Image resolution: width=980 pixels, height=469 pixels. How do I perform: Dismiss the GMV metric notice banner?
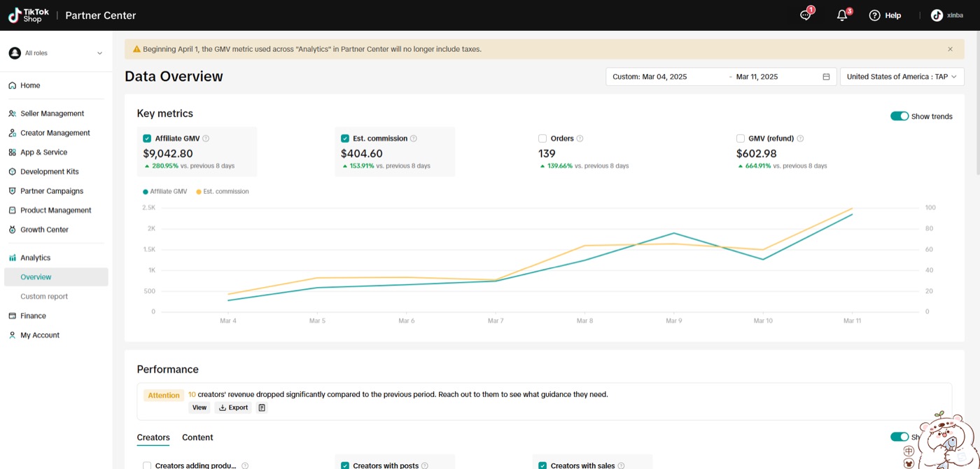point(950,49)
